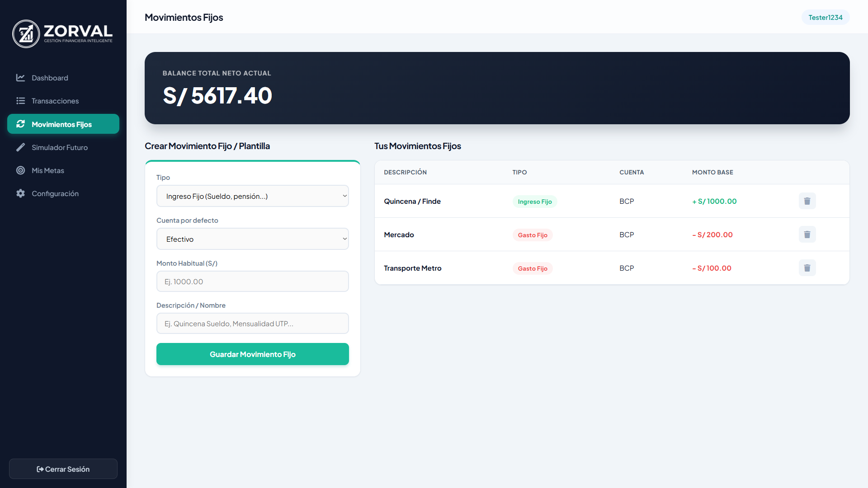Click the Dashboard chart icon
The image size is (868, 488).
click(x=20, y=78)
